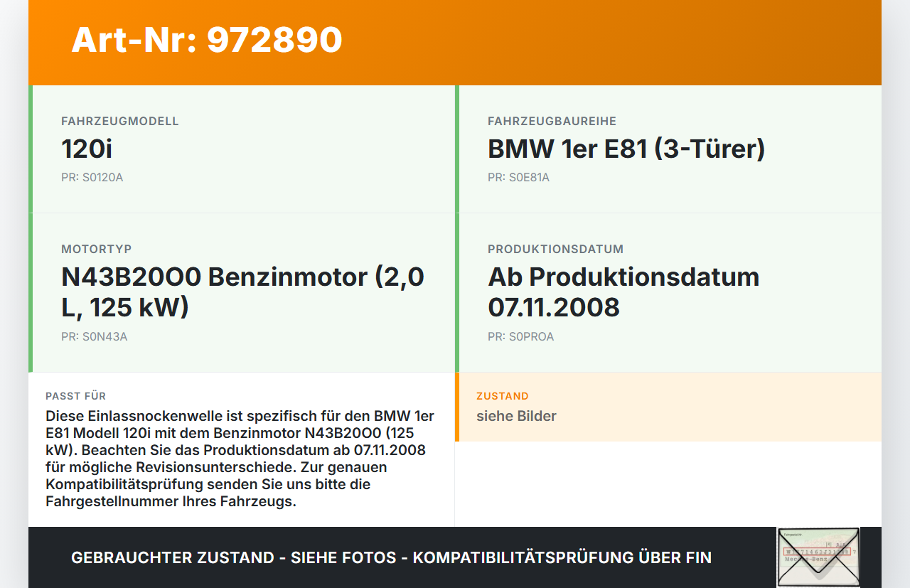Open the PRODUKTIONSDATUM section
This screenshot has width=910, height=588.
coord(555,249)
